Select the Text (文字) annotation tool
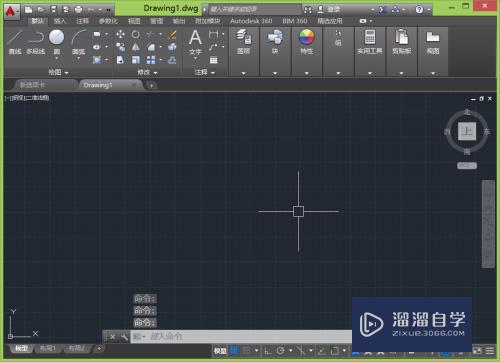Screen dimensions: 500x362 coord(195,42)
